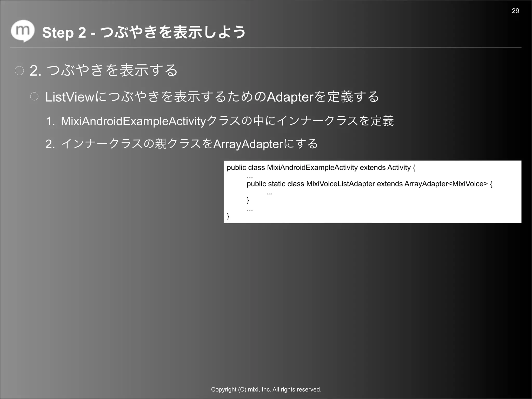Screen dimensions: 532x399
Task: Click the code line 'public class MixiAndroidExampleActivity extends Activity'
Action: coord(321,168)
